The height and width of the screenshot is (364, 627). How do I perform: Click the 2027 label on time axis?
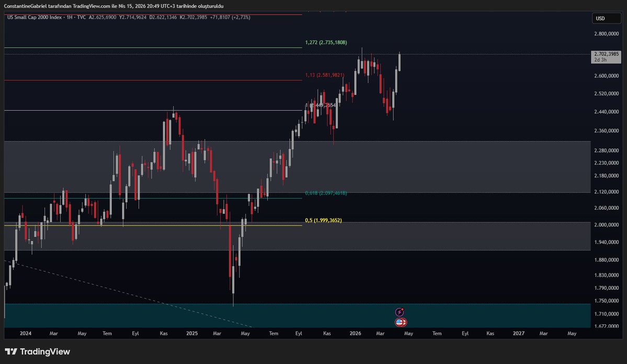coord(519,333)
